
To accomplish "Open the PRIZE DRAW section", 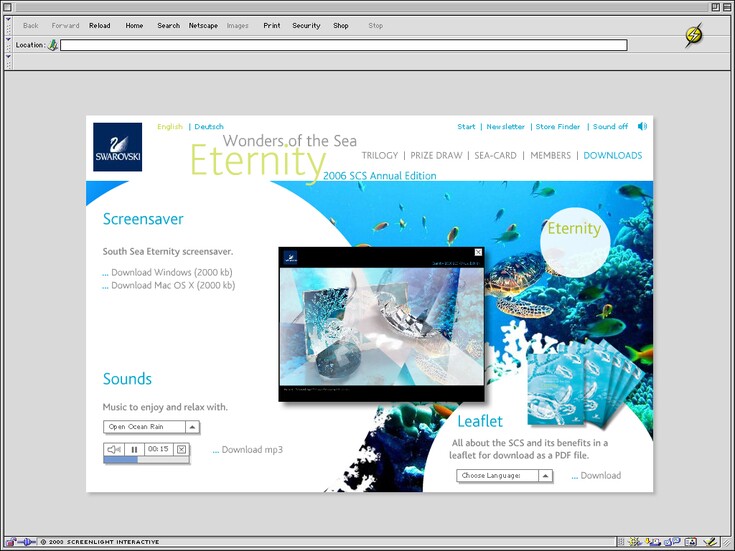I will pyautogui.click(x=436, y=155).
